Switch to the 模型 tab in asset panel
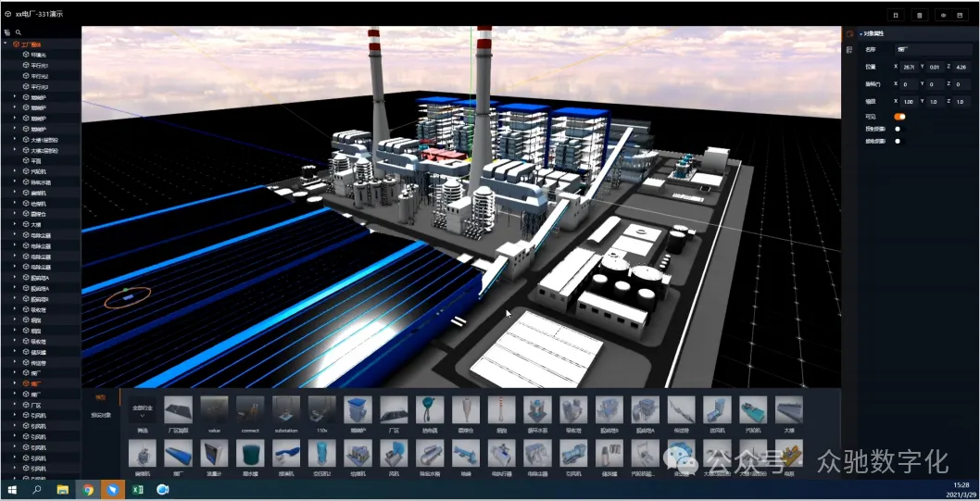Screen dimensions: 980x501 click(100, 397)
